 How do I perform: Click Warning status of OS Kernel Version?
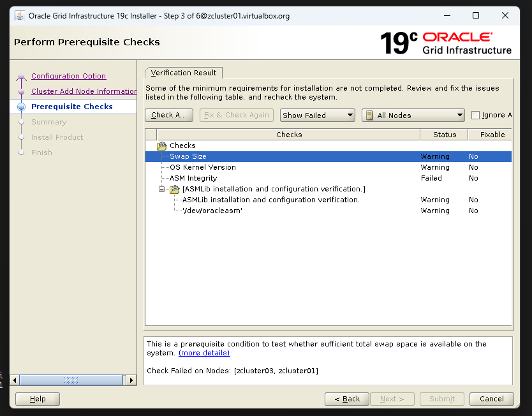(435, 167)
